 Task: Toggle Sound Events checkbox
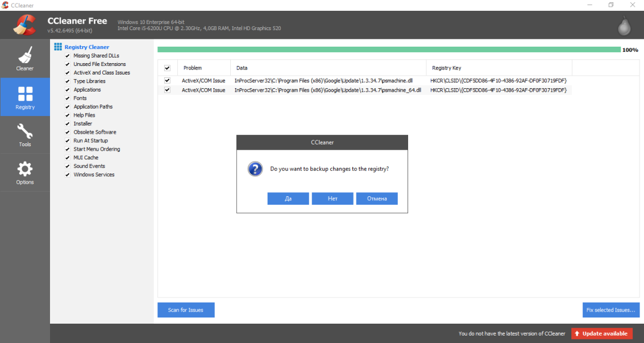[68, 166]
